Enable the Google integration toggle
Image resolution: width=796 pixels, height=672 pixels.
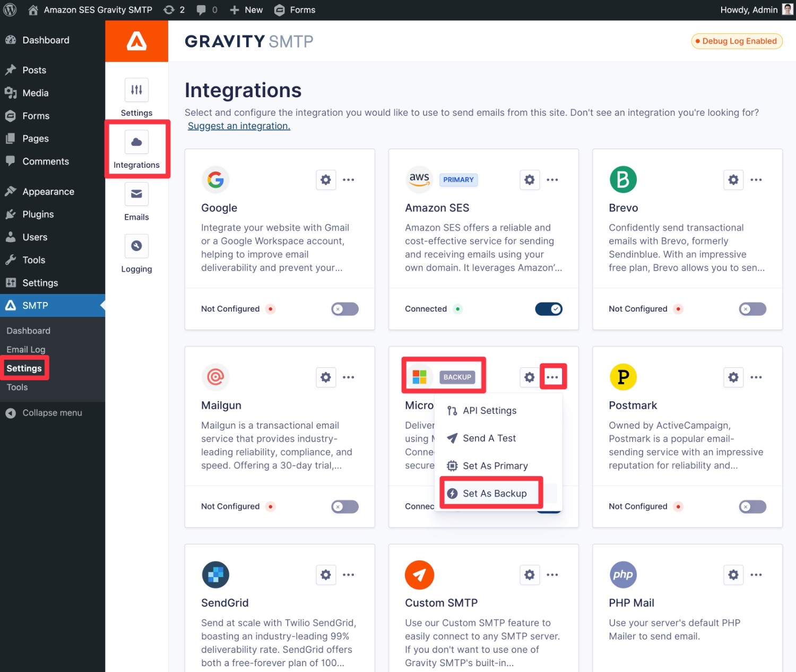(345, 309)
